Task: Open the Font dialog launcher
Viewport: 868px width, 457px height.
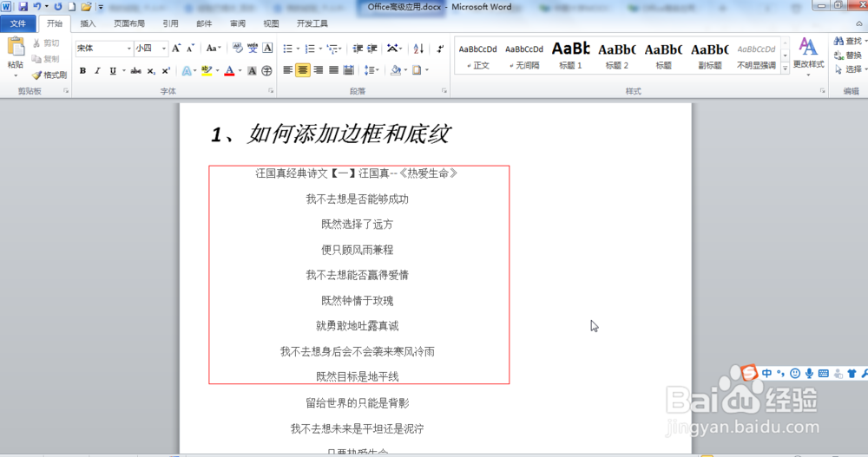Action: pos(271,91)
